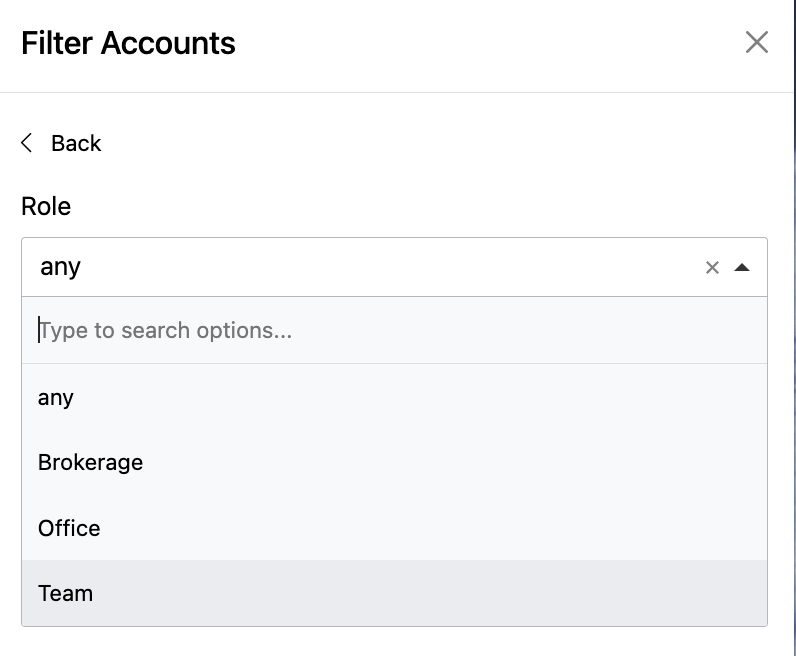Focus the 'Type to search options' field

click(394, 331)
